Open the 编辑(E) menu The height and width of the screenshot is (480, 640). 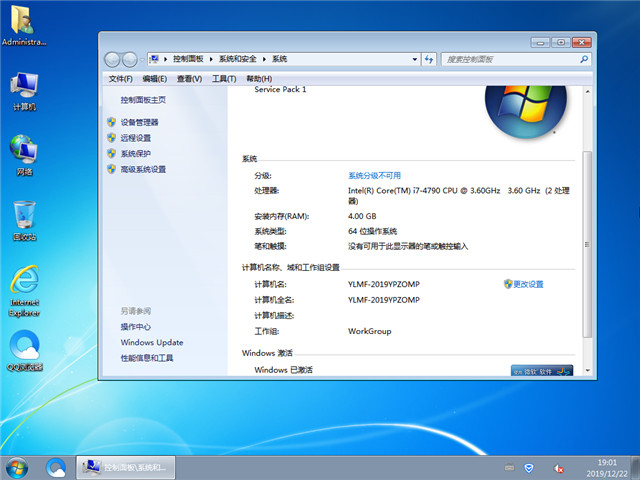[155, 79]
